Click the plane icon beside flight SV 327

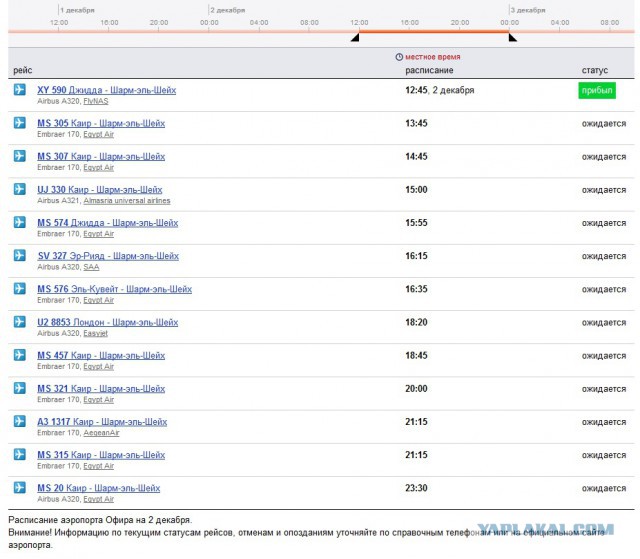[x=19, y=255]
